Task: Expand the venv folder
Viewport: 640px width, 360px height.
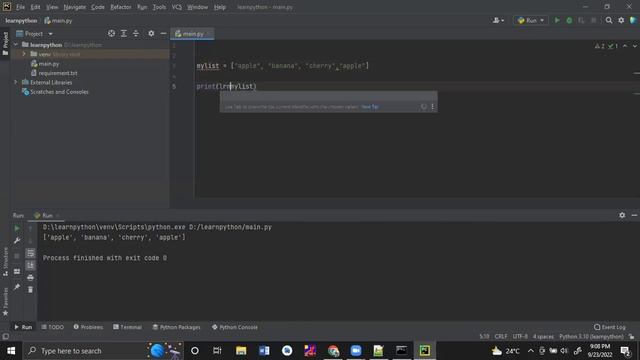Action: coord(24,54)
